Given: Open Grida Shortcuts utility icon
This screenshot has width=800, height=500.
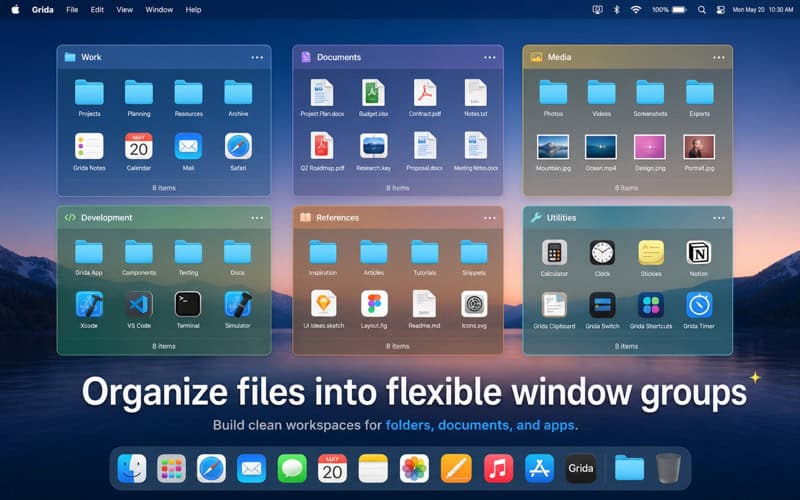Looking at the screenshot, I should click(x=651, y=305).
